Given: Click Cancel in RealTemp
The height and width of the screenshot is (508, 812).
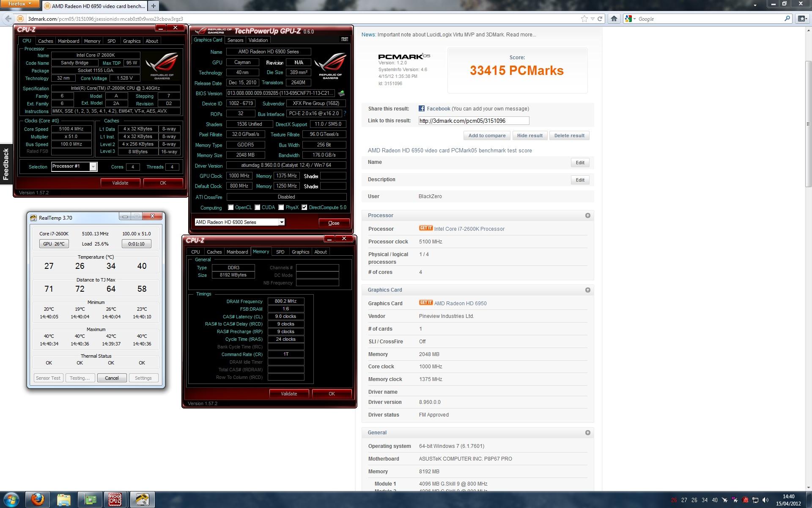Looking at the screenshot, I should tap(112, 378).
